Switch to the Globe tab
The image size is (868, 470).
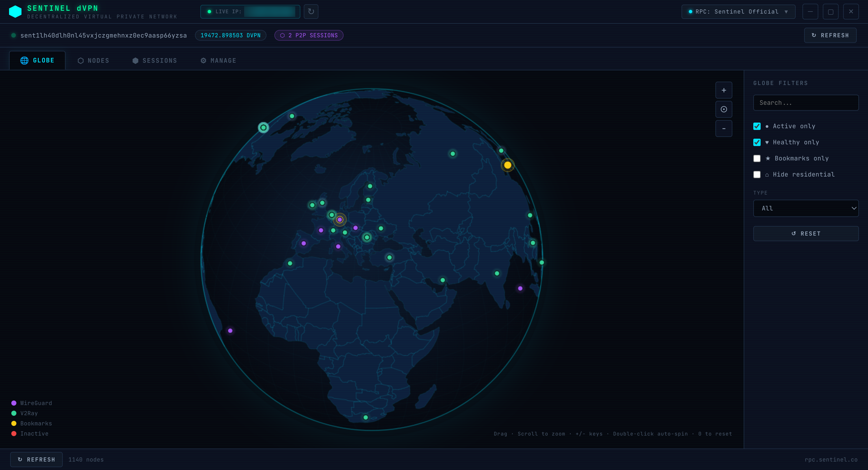pyautogui.click(x=37, y=60)
